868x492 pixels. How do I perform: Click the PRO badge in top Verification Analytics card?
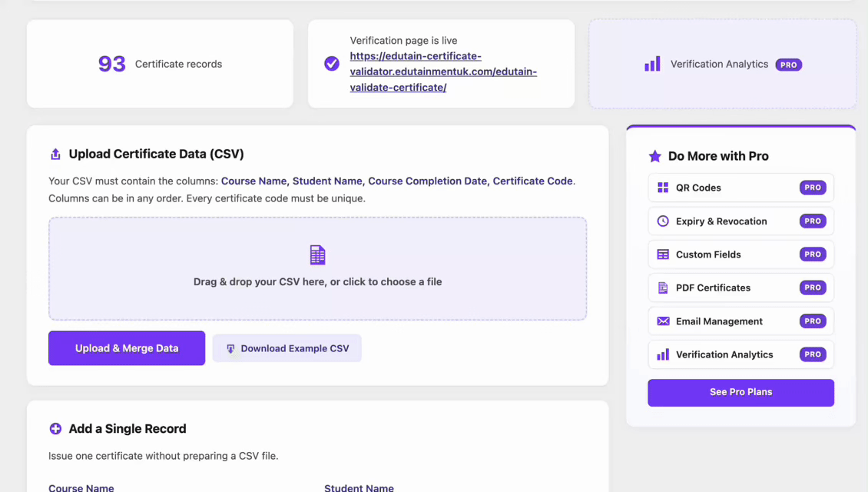pyautogui.click(x=788, y=65)
